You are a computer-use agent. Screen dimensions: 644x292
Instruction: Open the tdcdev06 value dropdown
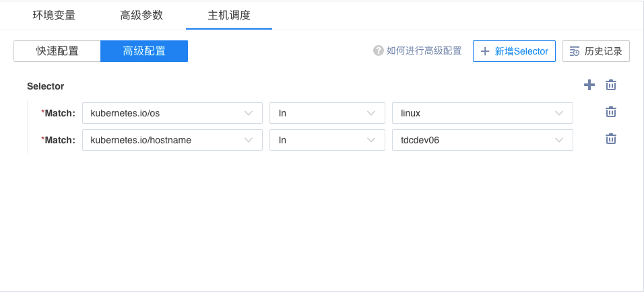point(482,140)
